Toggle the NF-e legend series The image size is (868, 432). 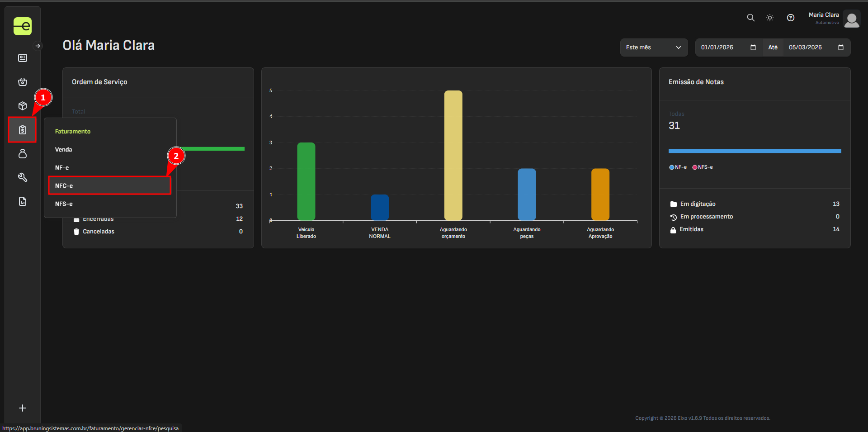678,167
